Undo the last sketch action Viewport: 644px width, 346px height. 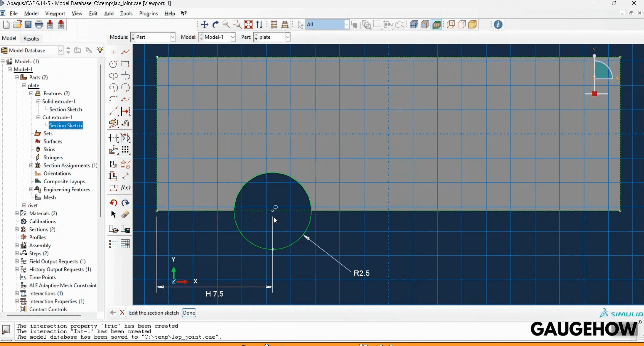point(113,202)
